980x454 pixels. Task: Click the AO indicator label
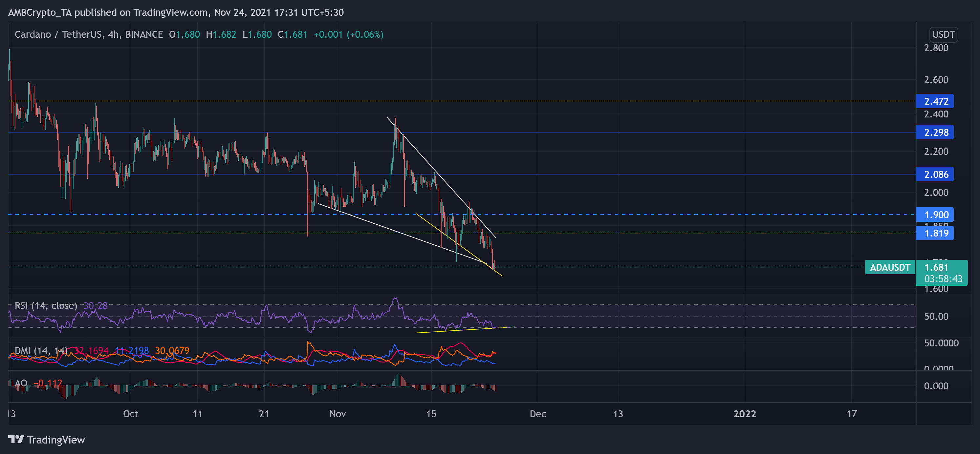(21, 382)
